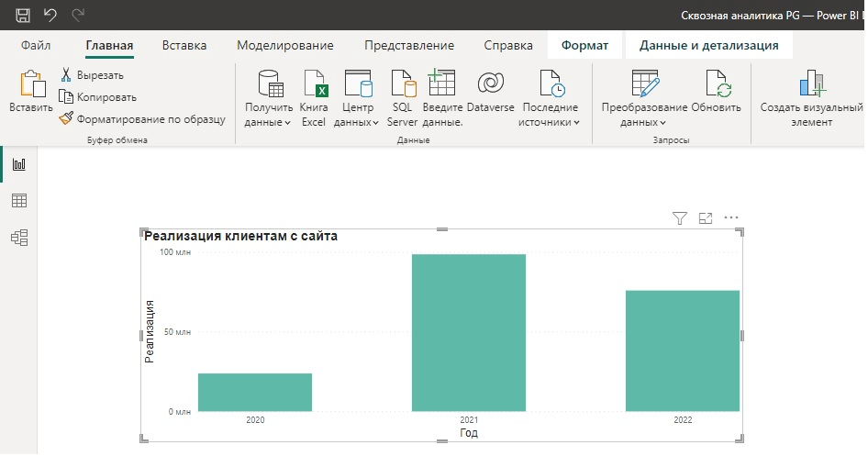The width and height of the screenshot is (868, 467).
Task: Click the Undo arrow icon
Action: [50, 16]
